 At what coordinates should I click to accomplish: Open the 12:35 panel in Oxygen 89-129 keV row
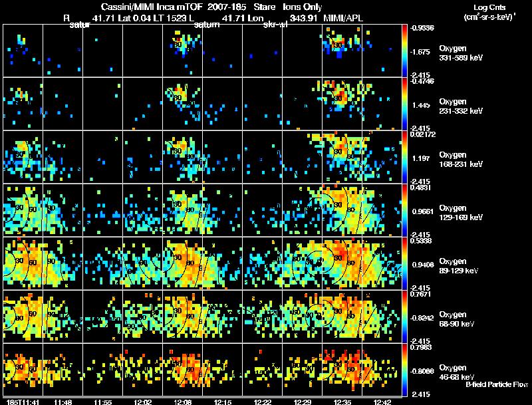[x=342, y=263]
